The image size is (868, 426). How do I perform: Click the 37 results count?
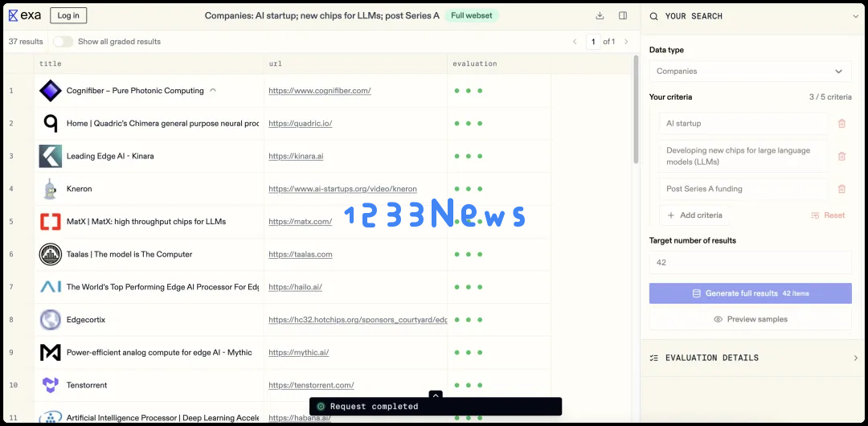(26, 42)
